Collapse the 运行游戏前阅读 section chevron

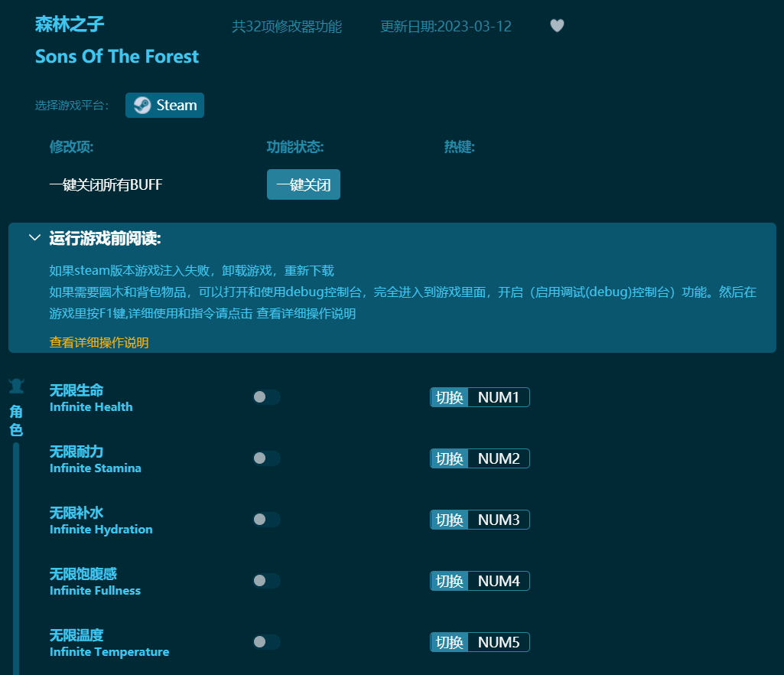pyautogui.click(x=34, y=238)
